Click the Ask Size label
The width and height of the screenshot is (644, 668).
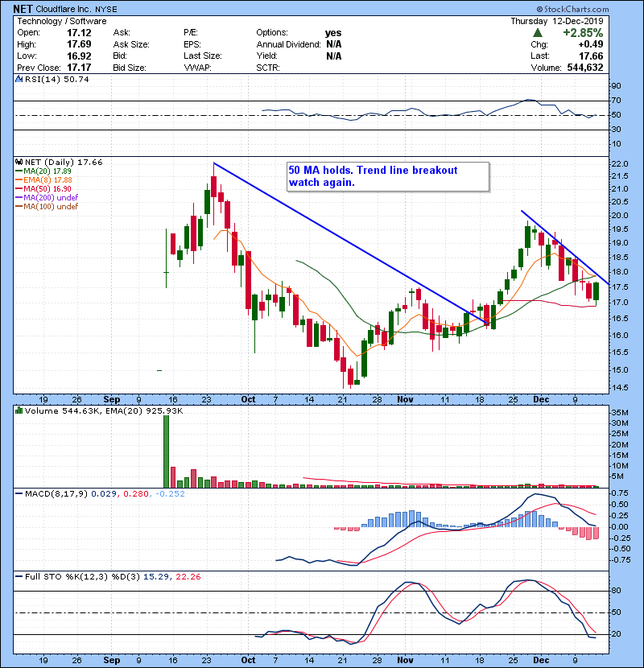pyautogui.click(x=131, y=44)
